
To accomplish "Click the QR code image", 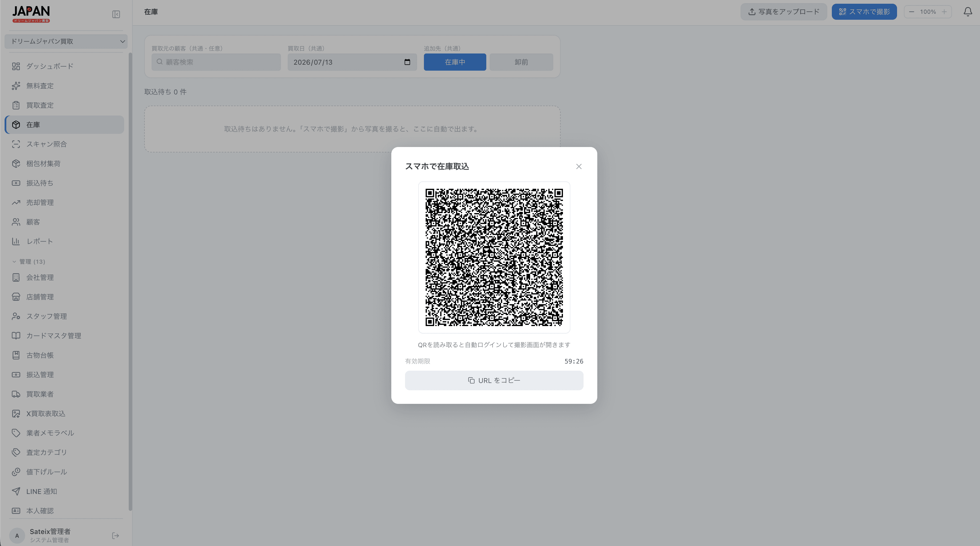I will [494, 257].
